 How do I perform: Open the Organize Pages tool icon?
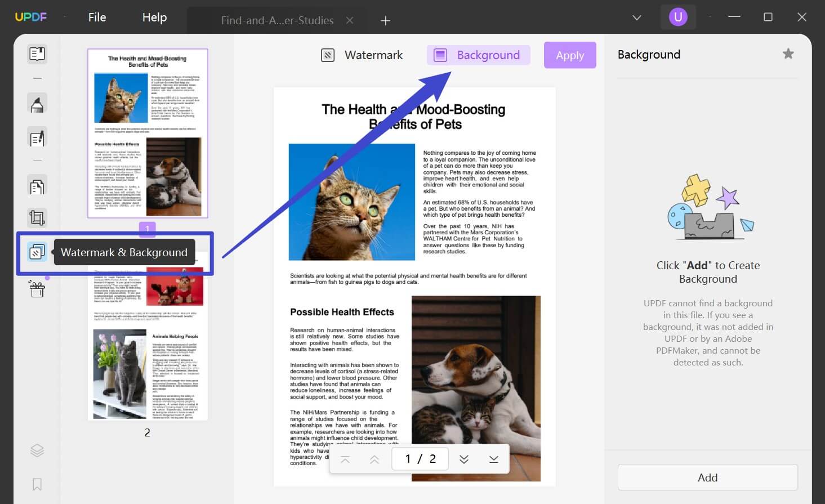[37, 186]
